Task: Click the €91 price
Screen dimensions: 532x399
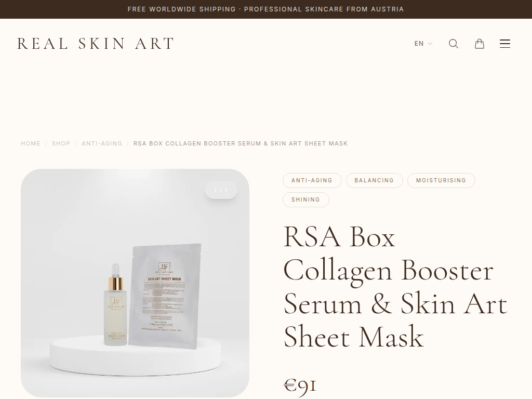Action: [x=300, y=385]
